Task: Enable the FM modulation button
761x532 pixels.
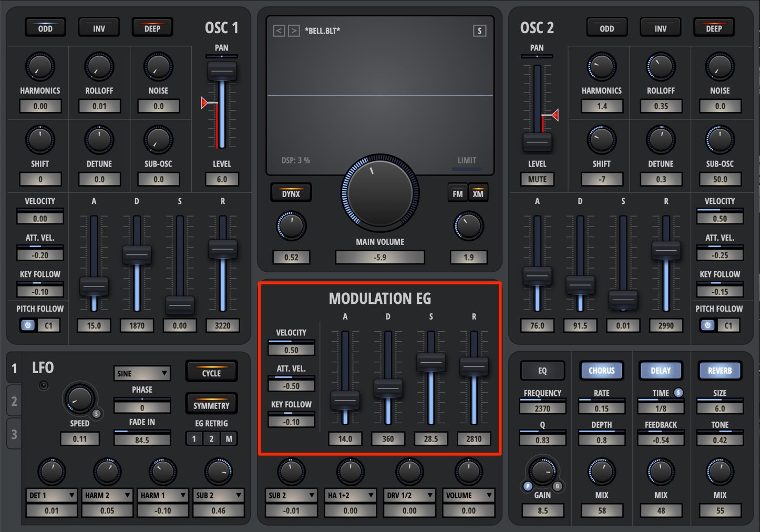Action: 458,193
